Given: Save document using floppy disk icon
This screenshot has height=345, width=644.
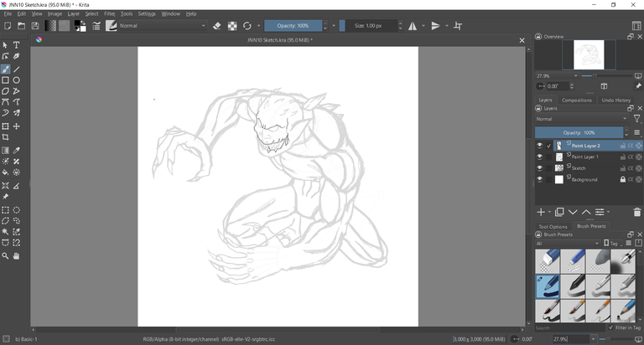Looking at the screenshot, I should click(x=34, y=26).
